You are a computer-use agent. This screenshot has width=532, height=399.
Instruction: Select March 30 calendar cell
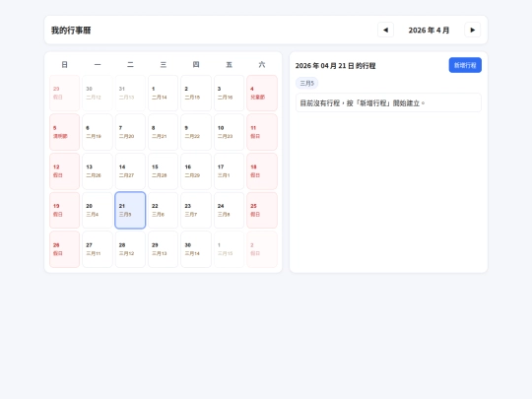(98, 93)
